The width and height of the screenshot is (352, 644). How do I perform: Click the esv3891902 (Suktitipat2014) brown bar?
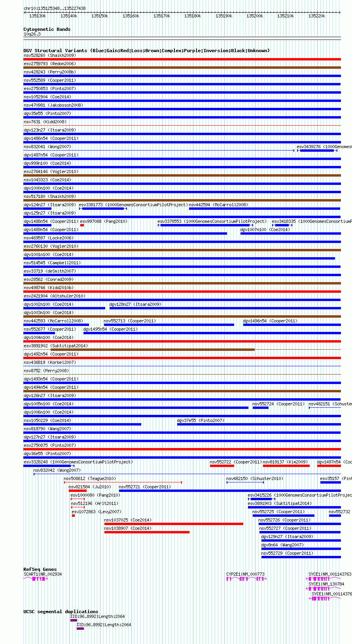click(x=153, y=350)
